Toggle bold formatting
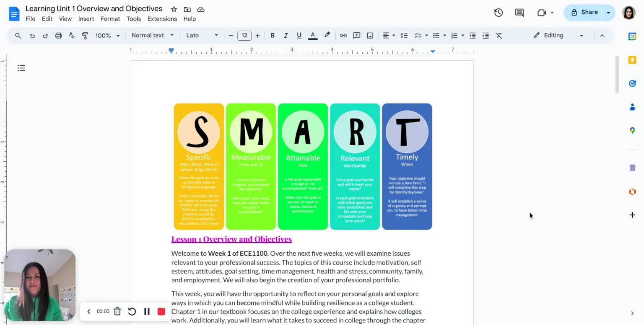The width and height of the screenshot is (644, 325). 273,36
